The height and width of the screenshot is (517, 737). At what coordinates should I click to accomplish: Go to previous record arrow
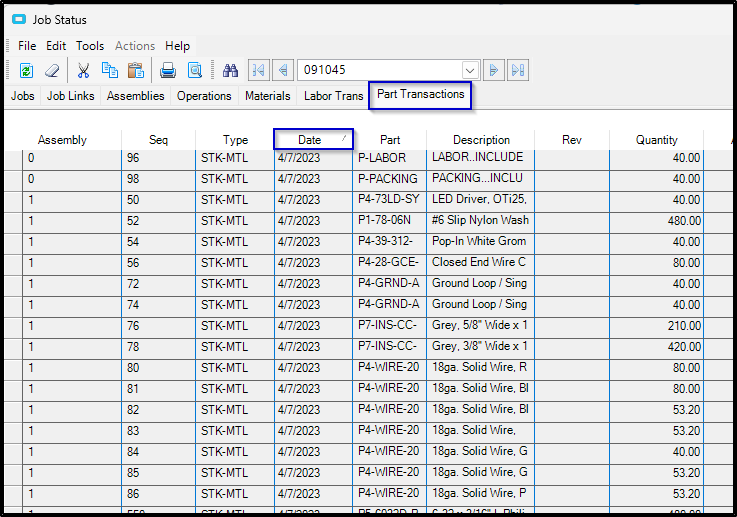(283, 70)
